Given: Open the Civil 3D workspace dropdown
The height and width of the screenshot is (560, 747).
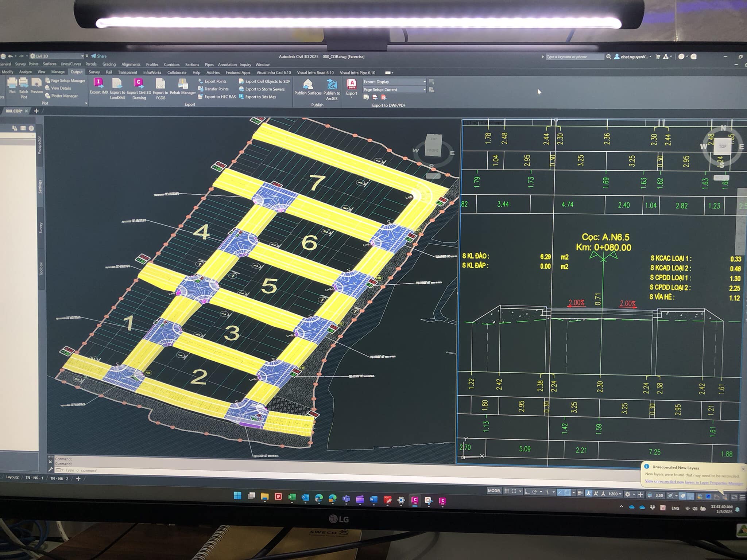Looking at the screenshot, I should pyautogui.click(x=57, y=56).
